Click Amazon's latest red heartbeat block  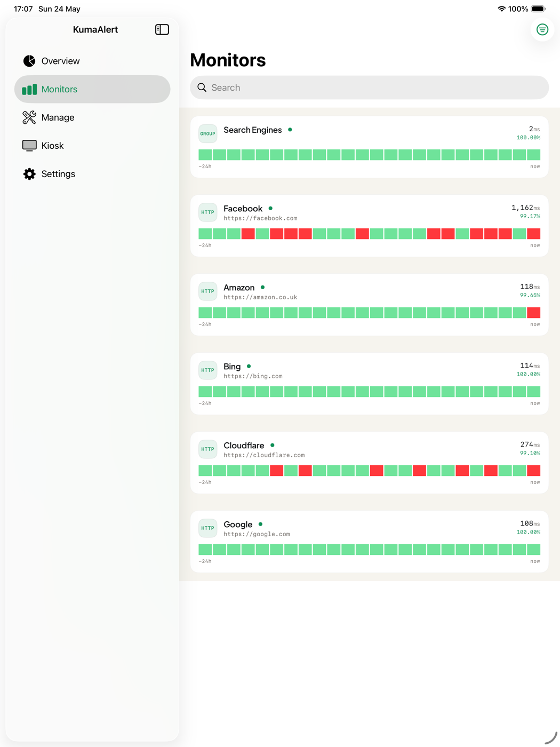[534, 313]
